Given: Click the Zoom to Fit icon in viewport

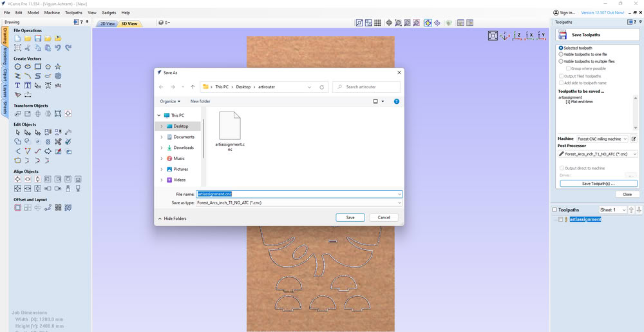Looking at the screenshot, I should (493, 35).
